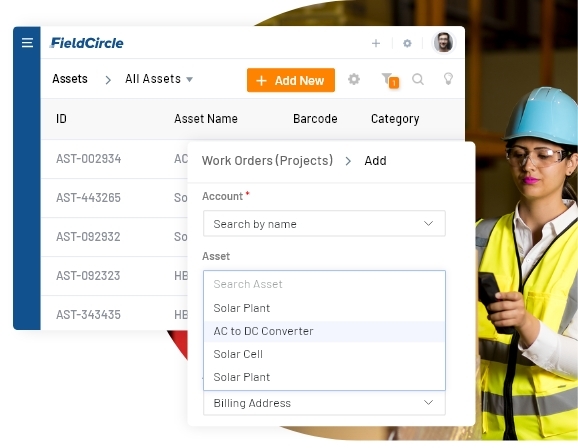Click the breadcrumb arrow after Assets
Viewport: 578px width, 448px height.
[108, 80]
